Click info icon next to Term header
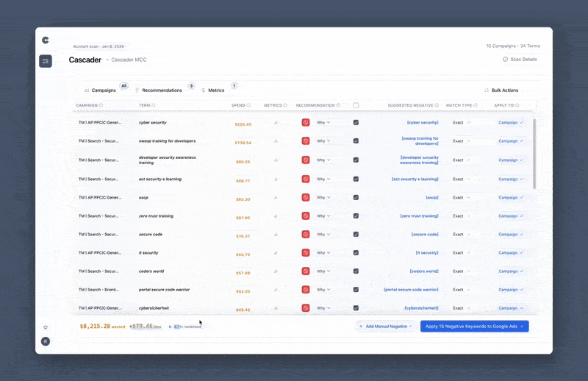 tap(154, 105)
